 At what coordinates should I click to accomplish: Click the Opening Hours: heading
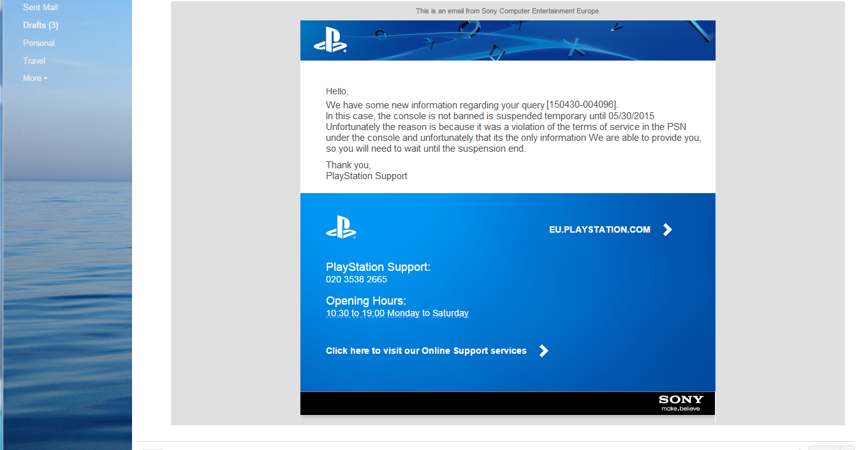point(366,301)
